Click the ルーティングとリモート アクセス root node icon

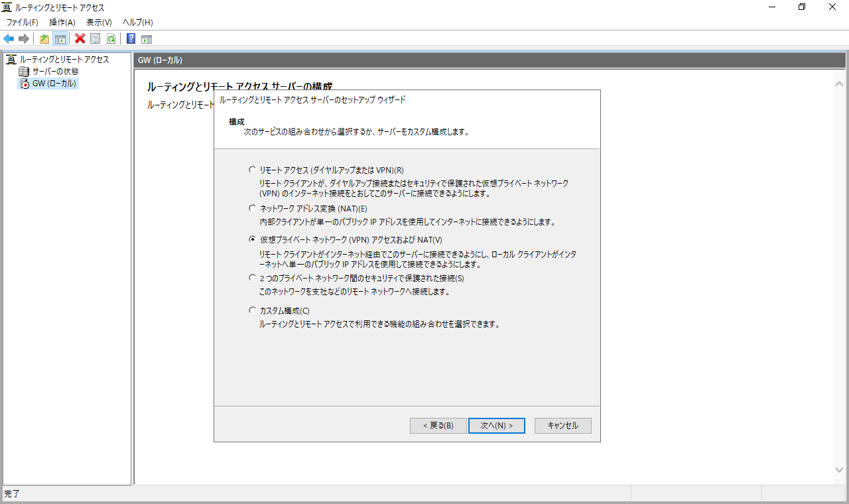click(x=11, y=60)
